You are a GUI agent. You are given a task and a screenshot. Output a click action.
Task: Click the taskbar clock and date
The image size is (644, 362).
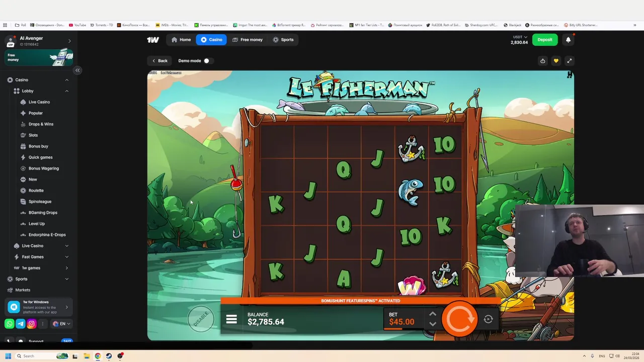(x=631, y=356)
